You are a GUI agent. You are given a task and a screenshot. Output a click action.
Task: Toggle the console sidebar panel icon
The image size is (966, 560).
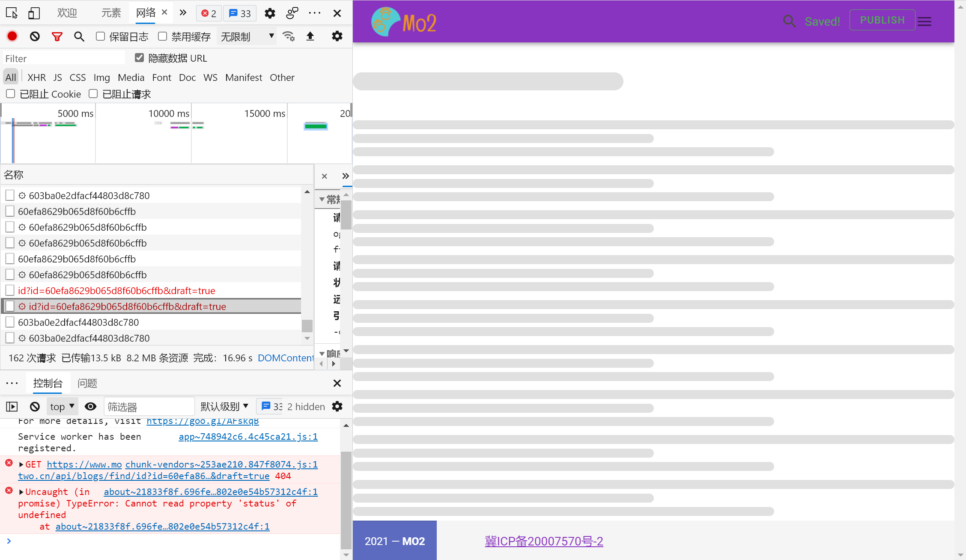tap(12, 406)
